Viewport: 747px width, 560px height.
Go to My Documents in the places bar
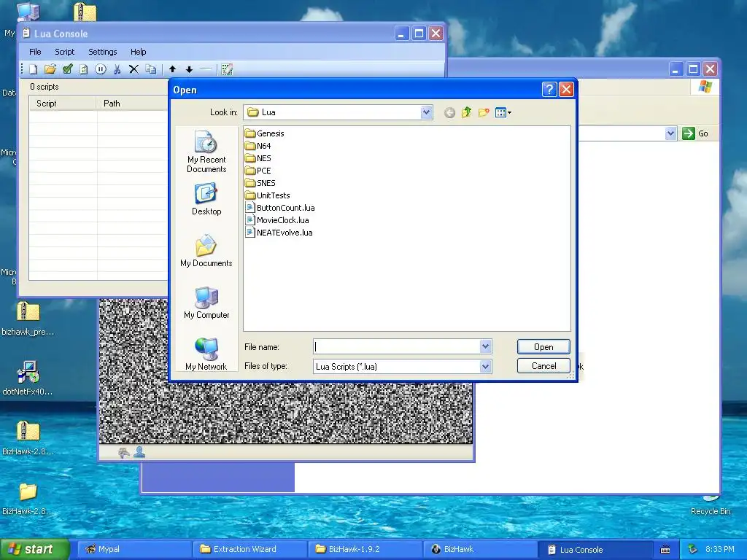206,251
